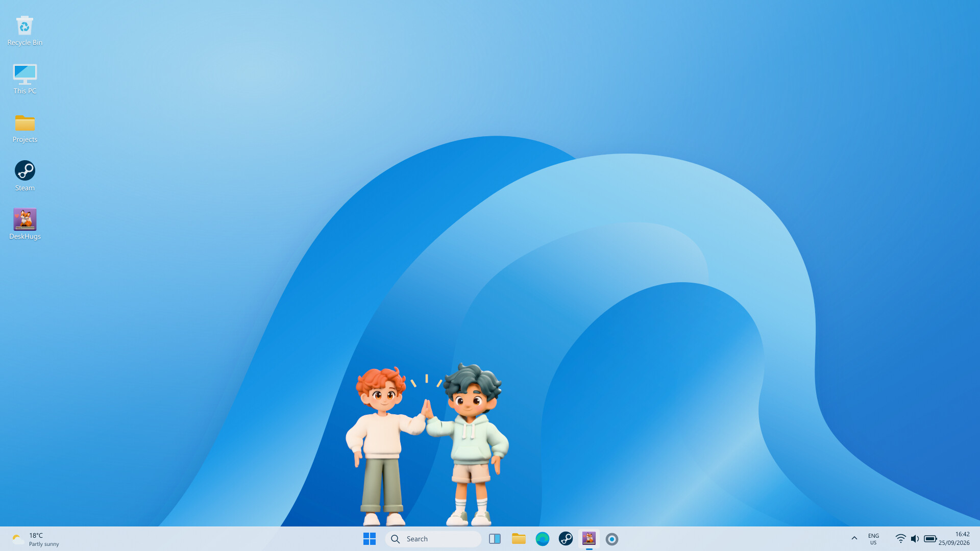
Task: Click the battery status icon
Action: pos(930,539)
